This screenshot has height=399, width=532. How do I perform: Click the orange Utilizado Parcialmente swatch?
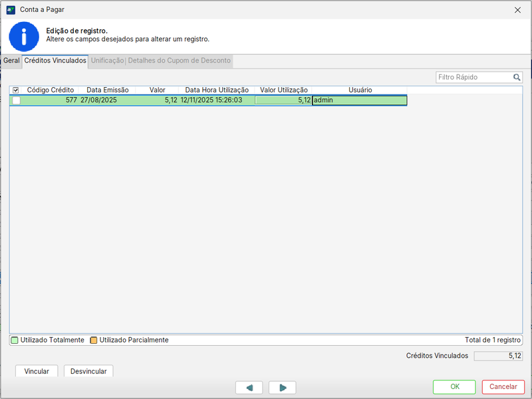coord(94,340)
